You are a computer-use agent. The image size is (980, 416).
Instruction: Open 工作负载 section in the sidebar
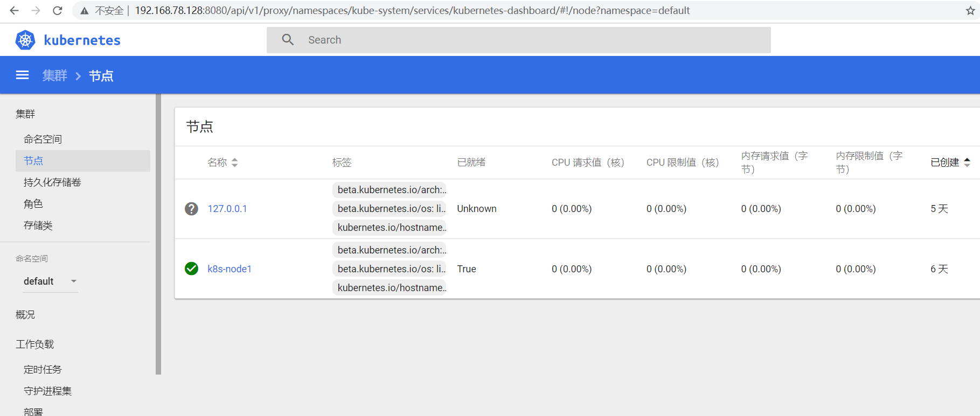(x=35, y=344)
